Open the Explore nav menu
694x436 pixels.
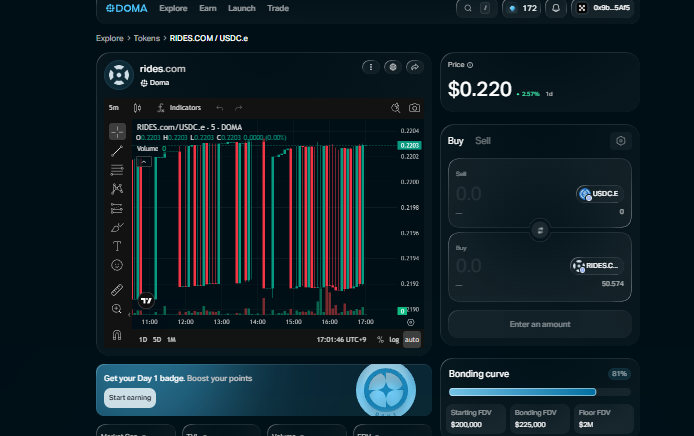click(174, 8)
